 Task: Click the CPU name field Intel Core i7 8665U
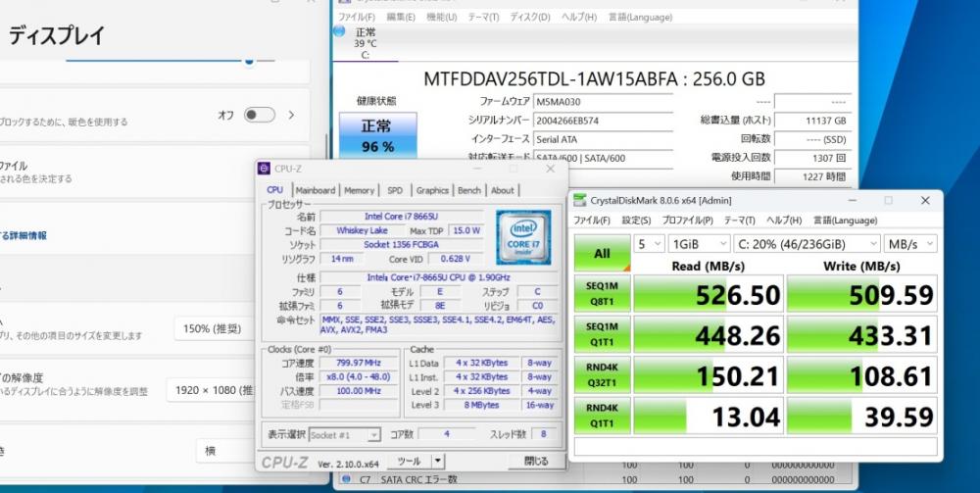(401, 217)
